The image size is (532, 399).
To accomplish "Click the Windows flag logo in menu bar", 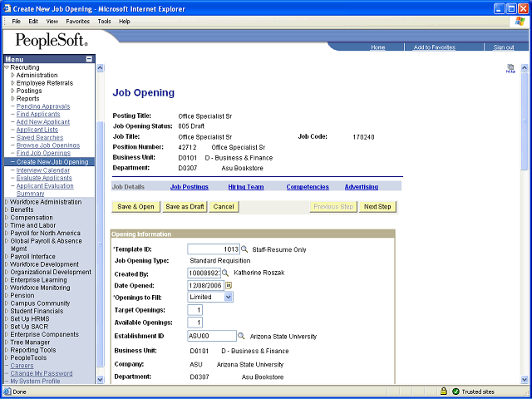I will (x=520, y=22).
